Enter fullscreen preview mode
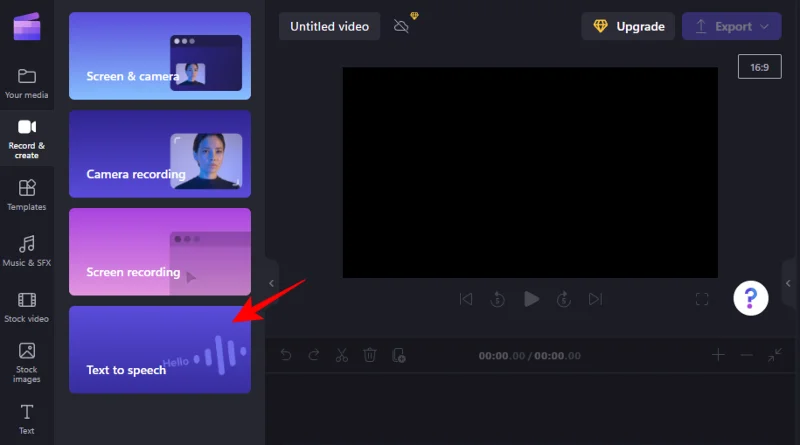 pyautogui.click(x=702, y=299)
